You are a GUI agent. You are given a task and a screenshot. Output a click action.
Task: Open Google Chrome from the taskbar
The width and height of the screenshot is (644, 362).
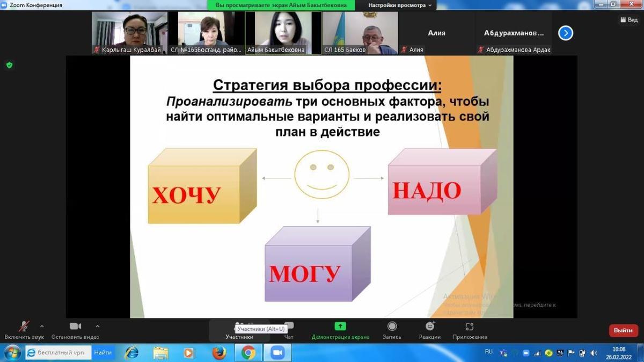click(248, 352)
